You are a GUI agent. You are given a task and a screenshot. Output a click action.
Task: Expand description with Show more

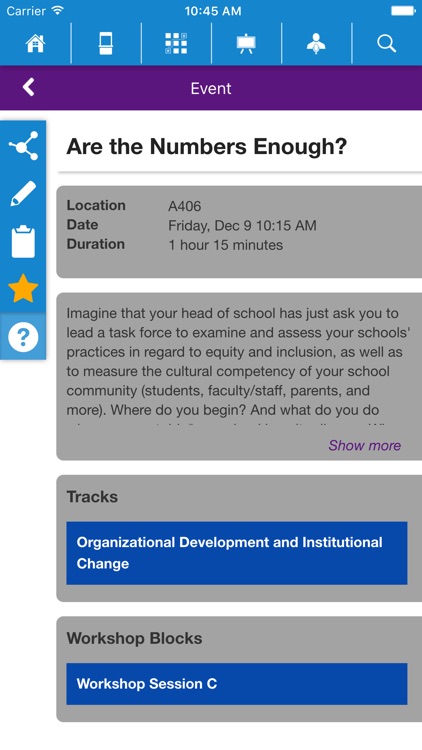(x=365, y=445)
